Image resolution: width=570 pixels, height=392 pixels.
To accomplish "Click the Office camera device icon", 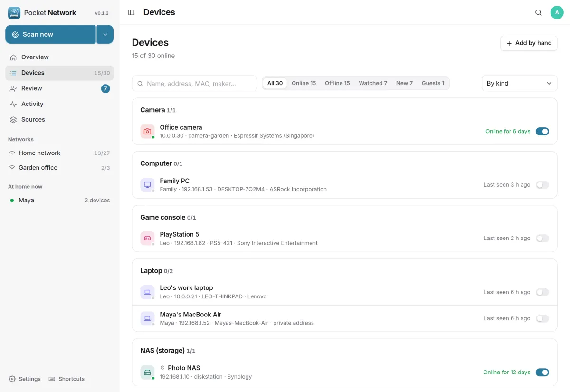I will click(x=147, y=131).
